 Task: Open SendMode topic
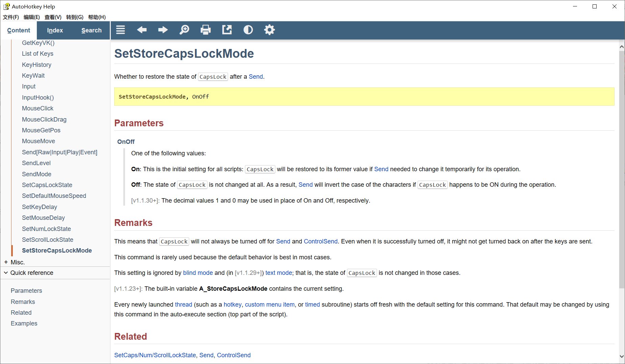coord(36,174)
